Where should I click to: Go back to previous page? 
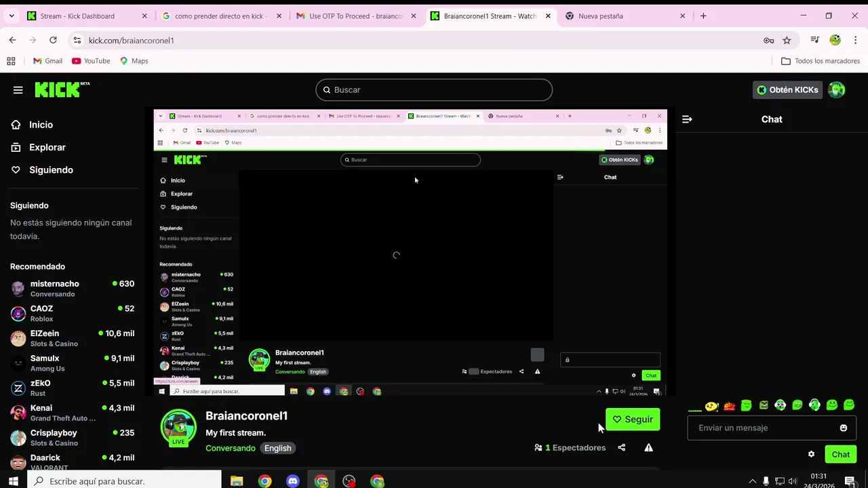tap(12, 40)
